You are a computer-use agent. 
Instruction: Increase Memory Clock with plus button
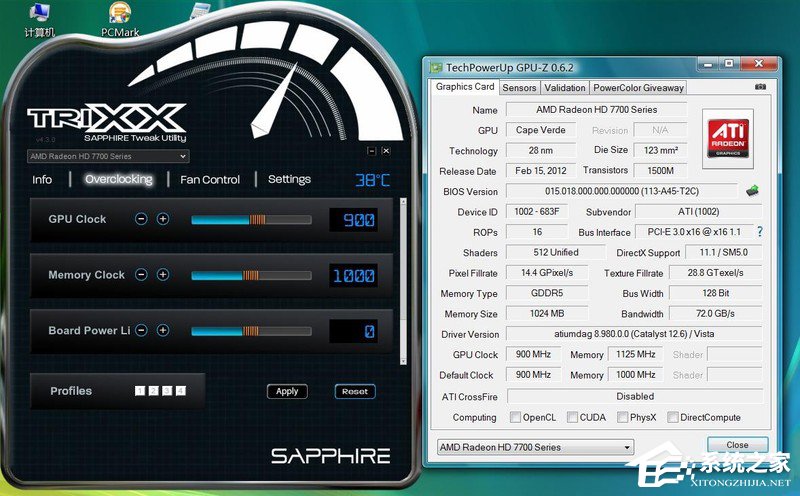(x=163, y=275)
